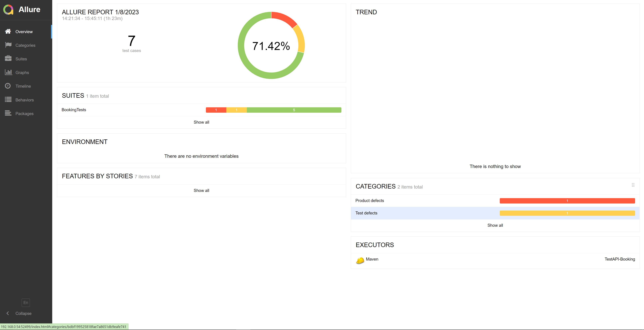Click the green passed bar in BookingTests

[x=294, y=110]
